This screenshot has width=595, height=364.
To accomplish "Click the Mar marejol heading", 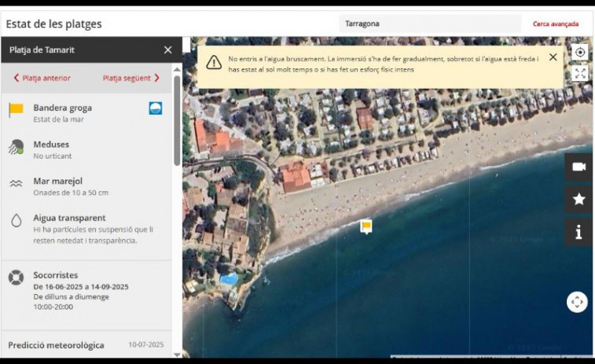I will click(57, 181).
